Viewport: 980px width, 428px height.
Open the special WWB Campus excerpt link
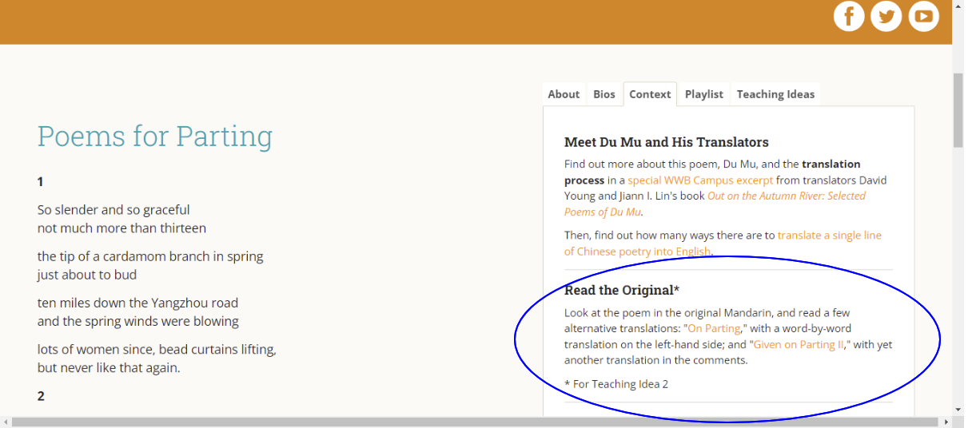pyautogui.click(x=689, y=180)
